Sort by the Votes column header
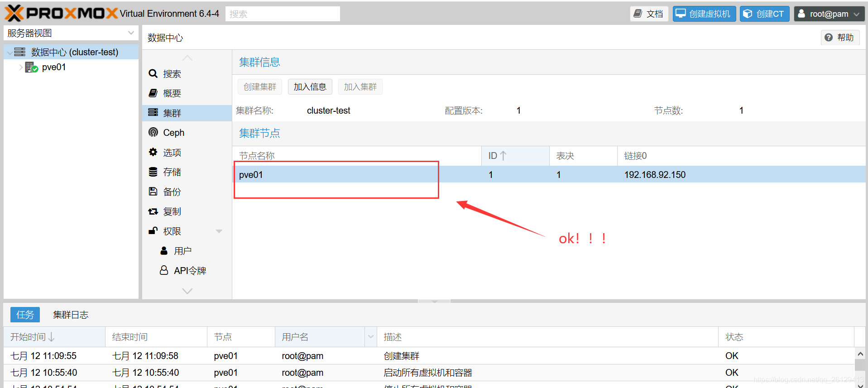868x388 pixels. click(x=583, y=156)
